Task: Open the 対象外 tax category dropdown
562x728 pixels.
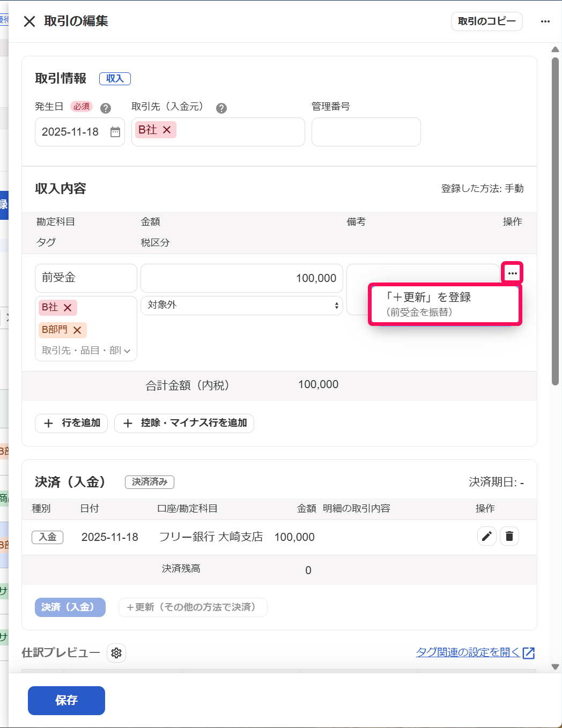Action: click(241, 306)
